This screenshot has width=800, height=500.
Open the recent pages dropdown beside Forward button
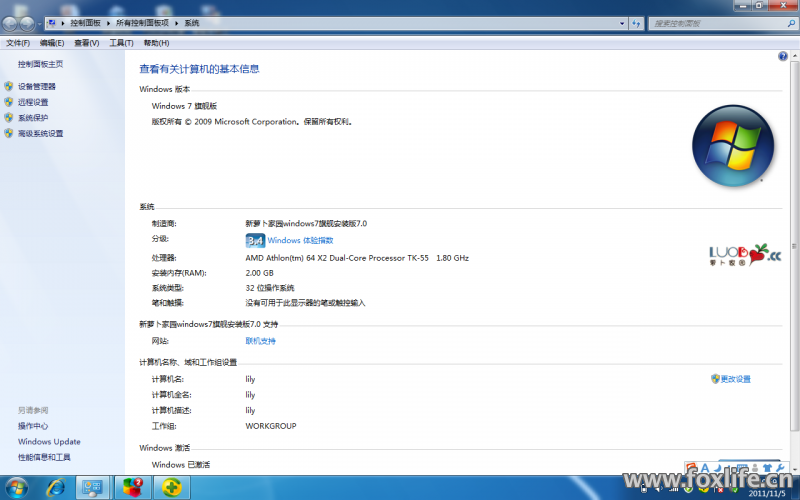(39, 24)
